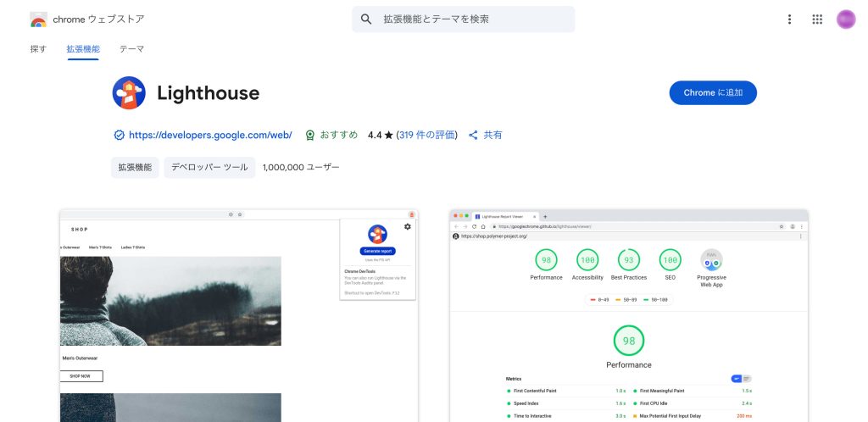Click the 拡張機能 category chip
868x422 pixels.
(x=135, y=168)
